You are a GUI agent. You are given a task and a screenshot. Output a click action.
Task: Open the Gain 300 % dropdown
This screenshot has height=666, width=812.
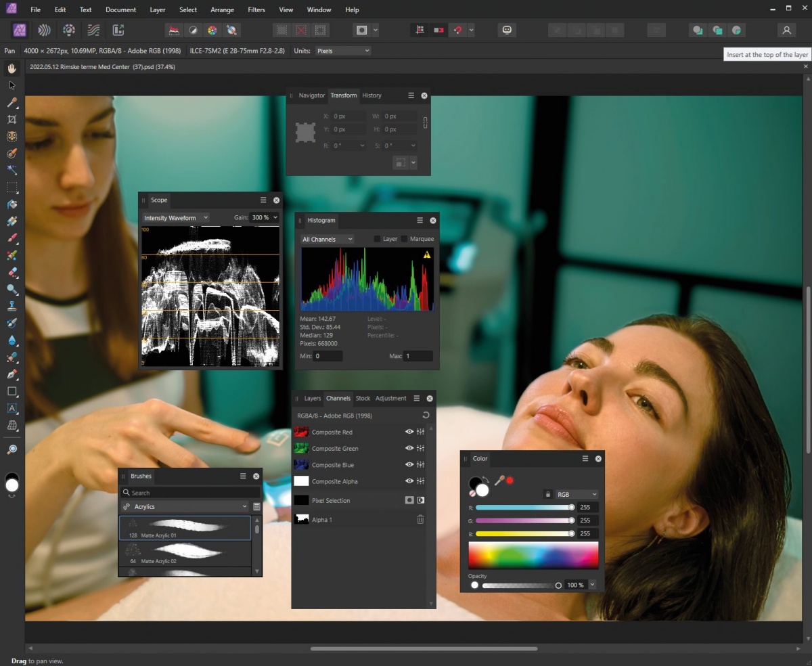coord(265,218)
